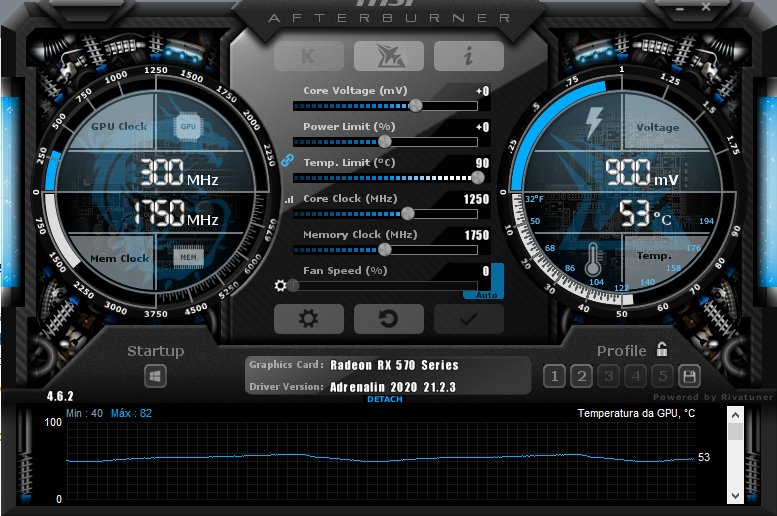Click the Fan Speed value 0

point(486,271)
